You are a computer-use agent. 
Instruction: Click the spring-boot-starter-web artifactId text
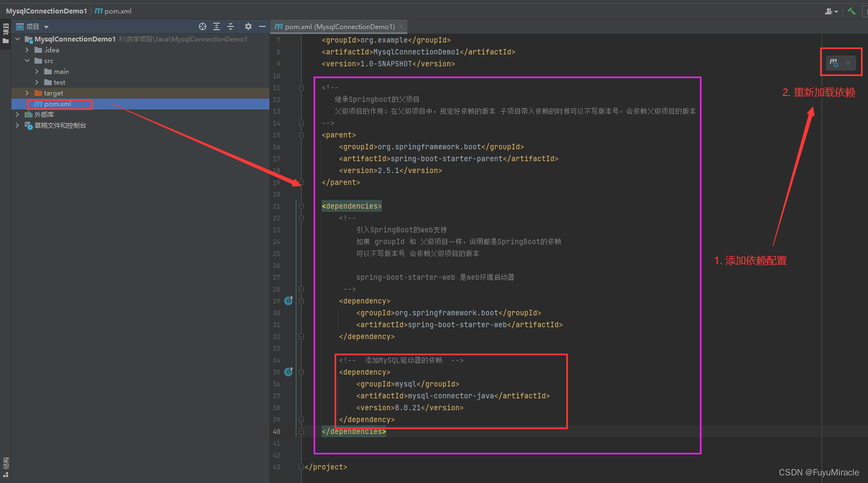point(457,325)
